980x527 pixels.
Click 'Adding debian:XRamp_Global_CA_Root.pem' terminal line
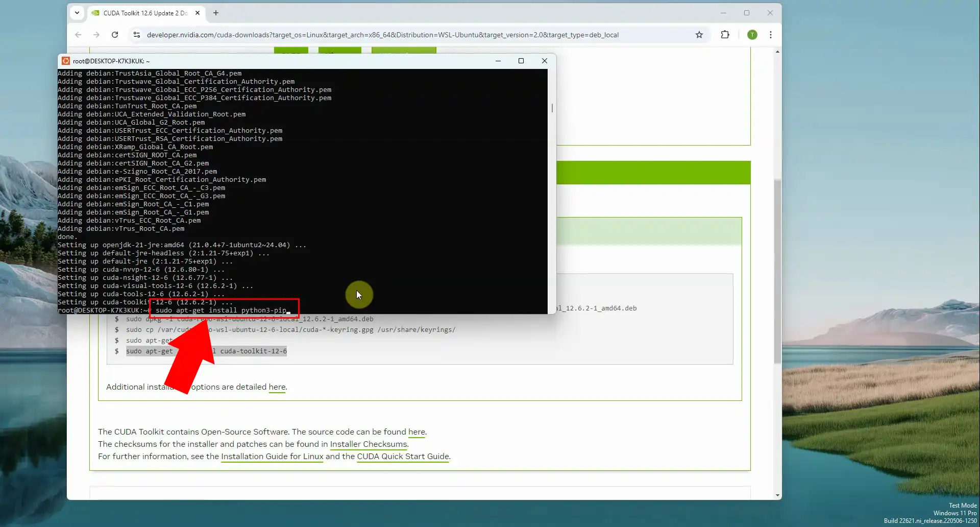click(x=135, y=147)
